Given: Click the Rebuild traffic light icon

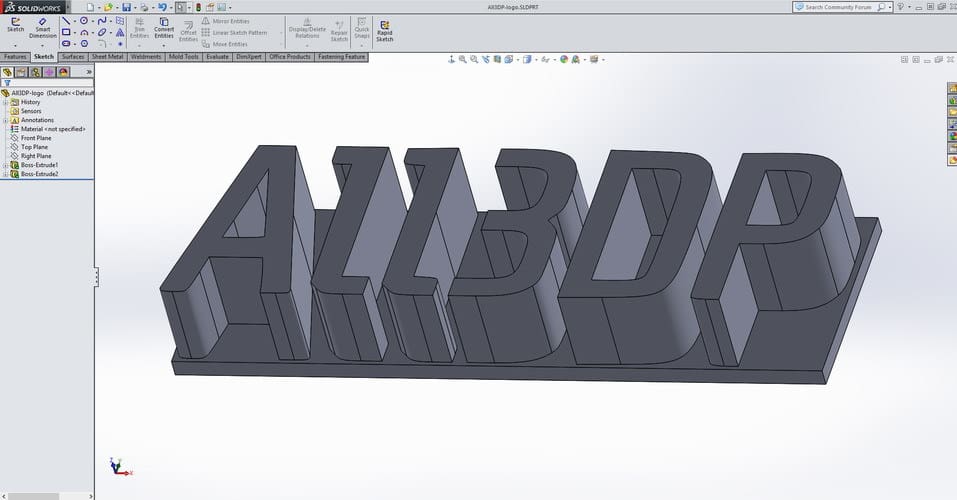Looking at the screenshot, I should pyautogui.click(x=198, y=7).
